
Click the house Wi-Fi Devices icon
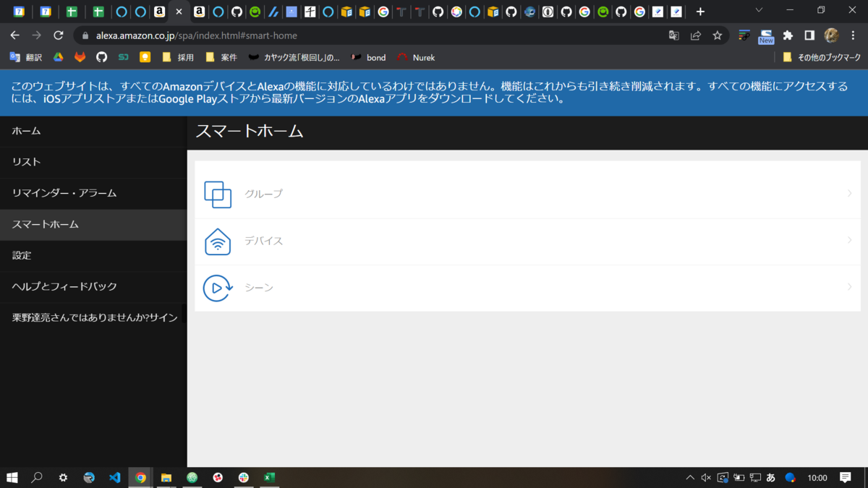click(x=218, y=241)
